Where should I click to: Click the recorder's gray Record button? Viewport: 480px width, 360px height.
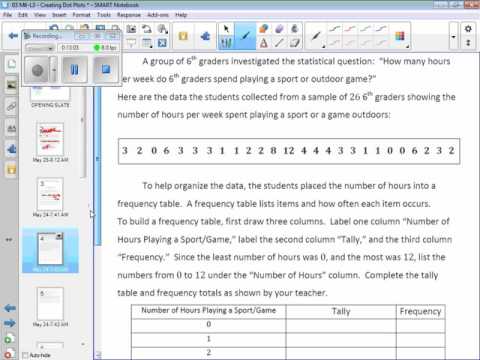(x=37, y=70)
